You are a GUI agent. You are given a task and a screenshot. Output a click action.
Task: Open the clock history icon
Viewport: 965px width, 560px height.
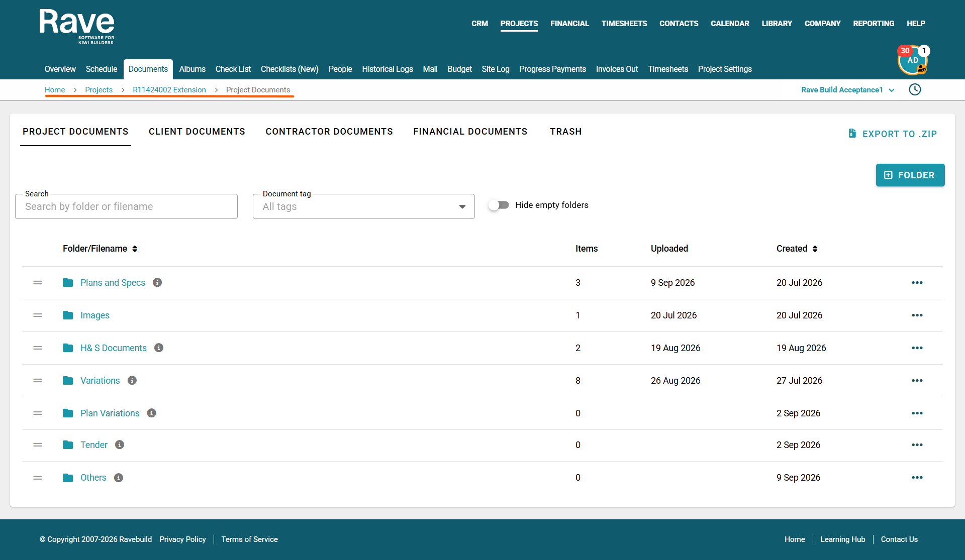[x=915, y=89]
